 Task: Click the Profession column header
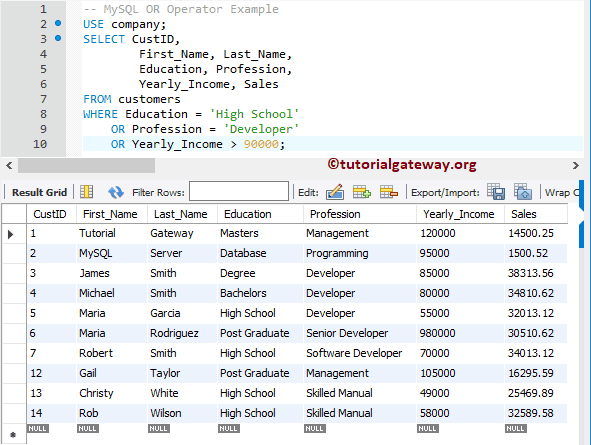[x=360, y=214]
